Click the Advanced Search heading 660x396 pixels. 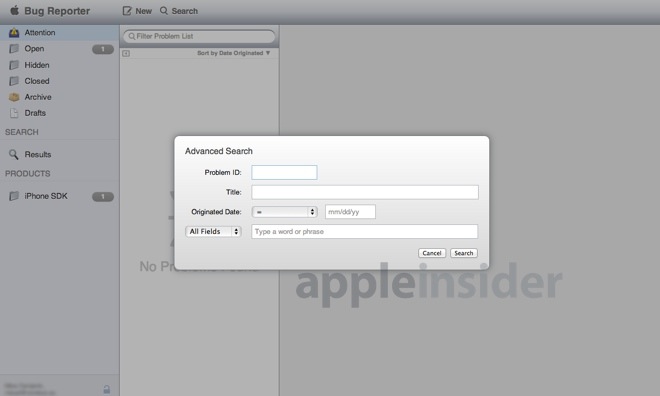(x=219, y=151)
